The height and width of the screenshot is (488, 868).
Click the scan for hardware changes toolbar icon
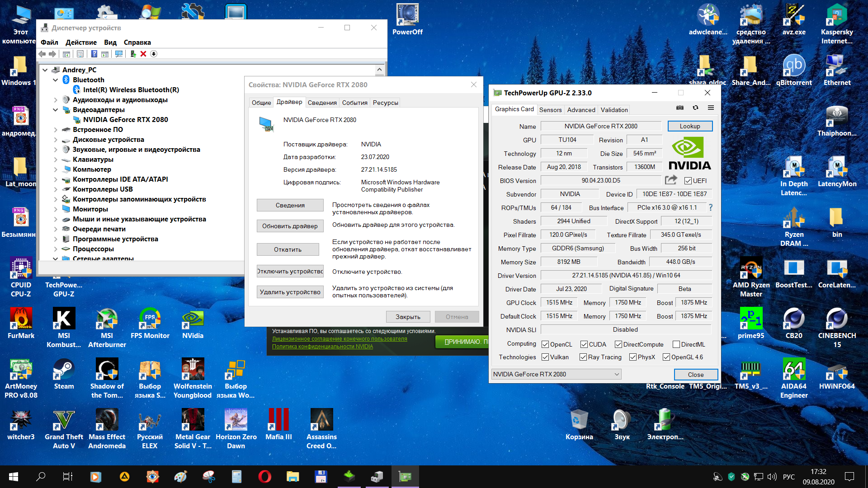pyautogui.click(x=119, y=54)
